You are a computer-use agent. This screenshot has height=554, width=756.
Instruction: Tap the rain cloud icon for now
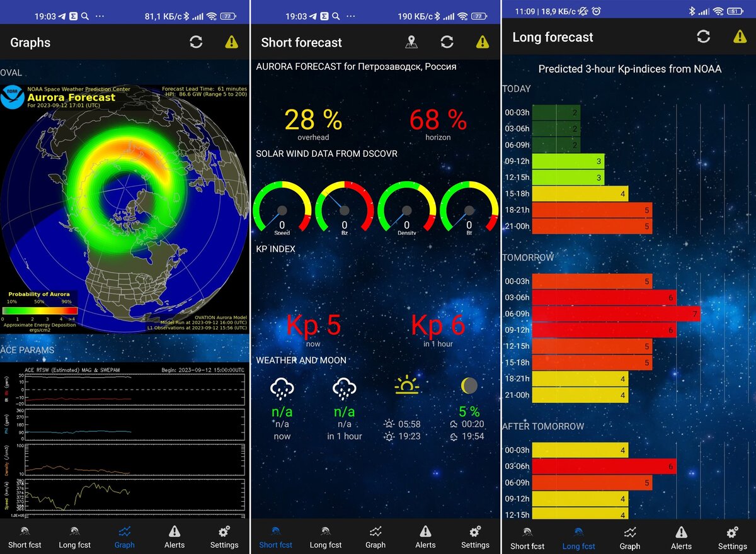tap(282, 388)
